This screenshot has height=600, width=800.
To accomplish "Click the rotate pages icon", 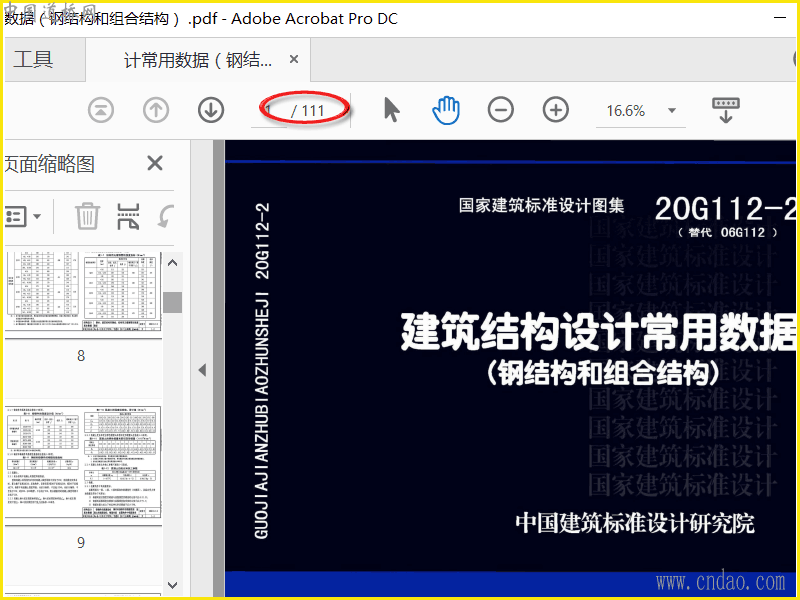I will 165,216.
